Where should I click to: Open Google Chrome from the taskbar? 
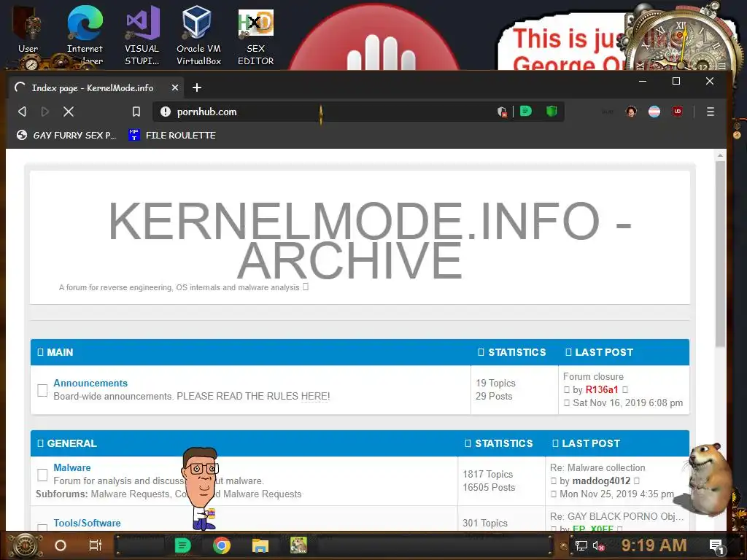(222, 545)
